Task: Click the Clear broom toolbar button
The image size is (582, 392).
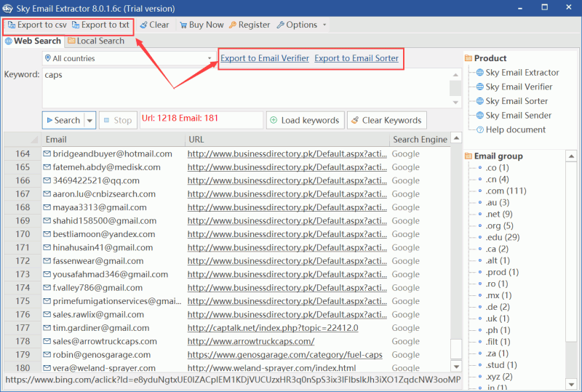Action: tap(154, 25)
